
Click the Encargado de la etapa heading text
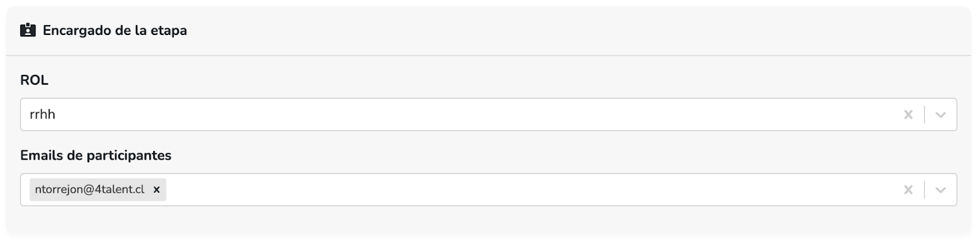click(x=115, y=30)
